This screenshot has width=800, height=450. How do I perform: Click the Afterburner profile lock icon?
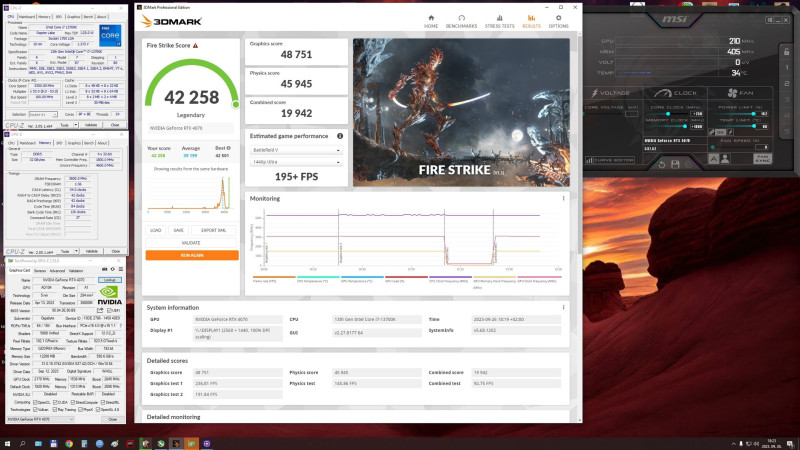pos(786,52)
